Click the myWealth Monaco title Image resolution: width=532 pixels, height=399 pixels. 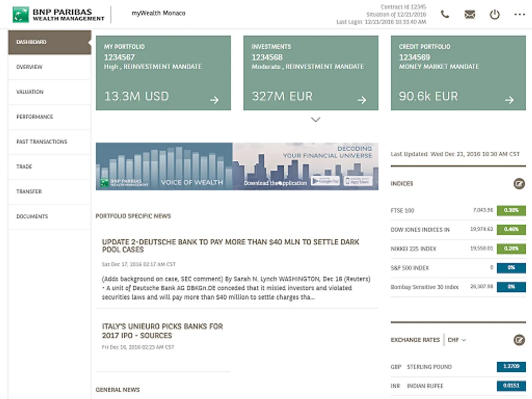(159, 13)
